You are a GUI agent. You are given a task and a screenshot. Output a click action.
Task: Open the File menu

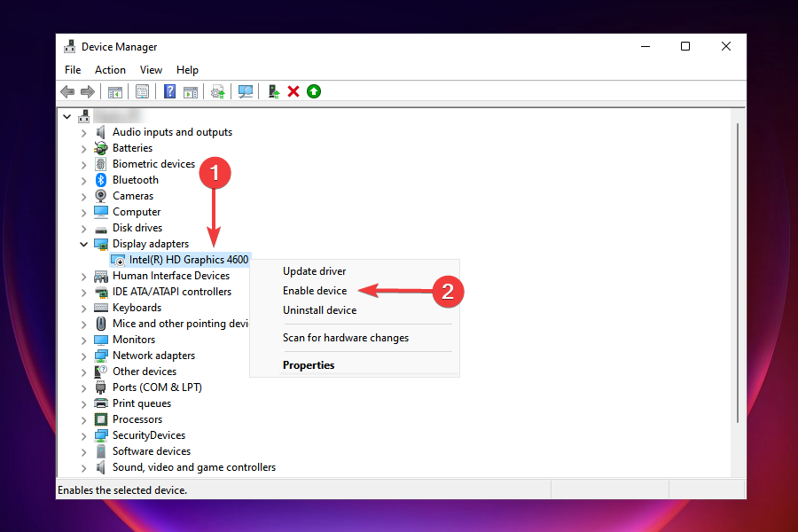coord(73,70)
